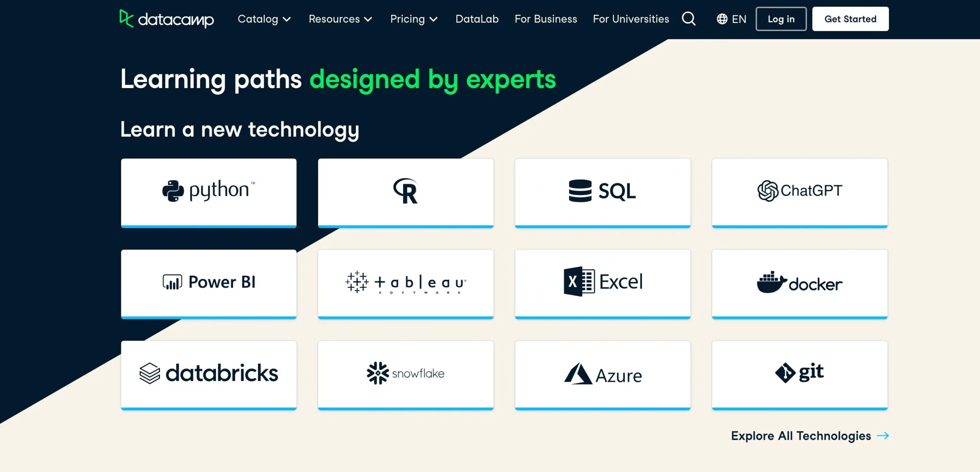Click the R programming icon
980x472 pixels.
[406, 191]
